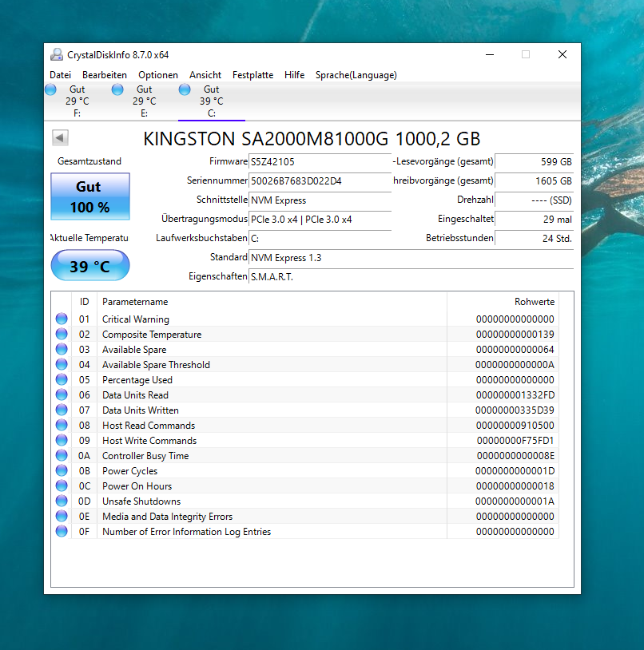Select the Power Cycles parameter name
This screenshot has height=650, width=644.
[129, 471]
